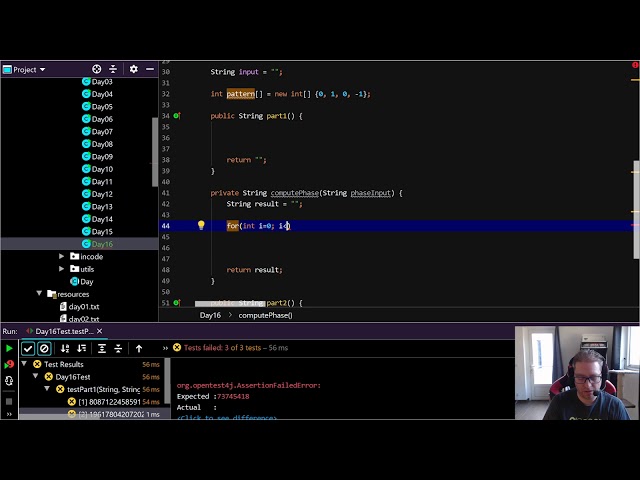The height and width of the screenshot is (480, 640).
Task: Click the editor vertical scrollbar thumb
Action: [636, 209]
